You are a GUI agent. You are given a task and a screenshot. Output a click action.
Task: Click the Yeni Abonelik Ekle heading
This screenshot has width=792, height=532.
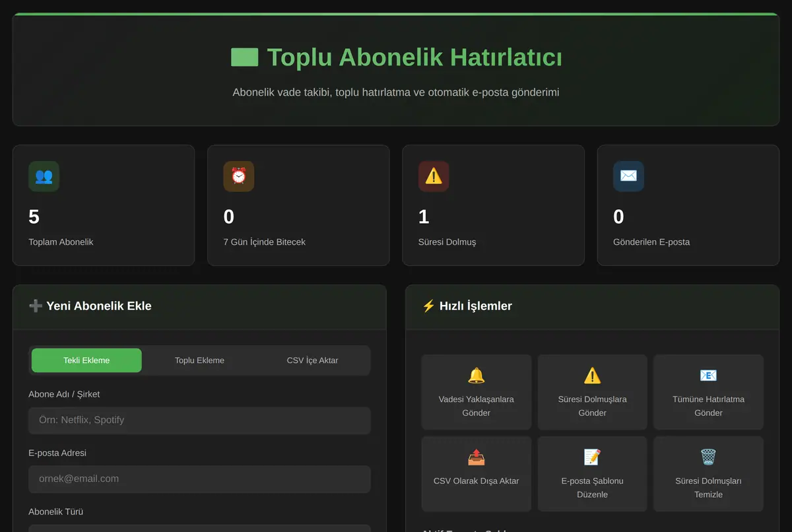pyautogui.click(x=99, y=306)
